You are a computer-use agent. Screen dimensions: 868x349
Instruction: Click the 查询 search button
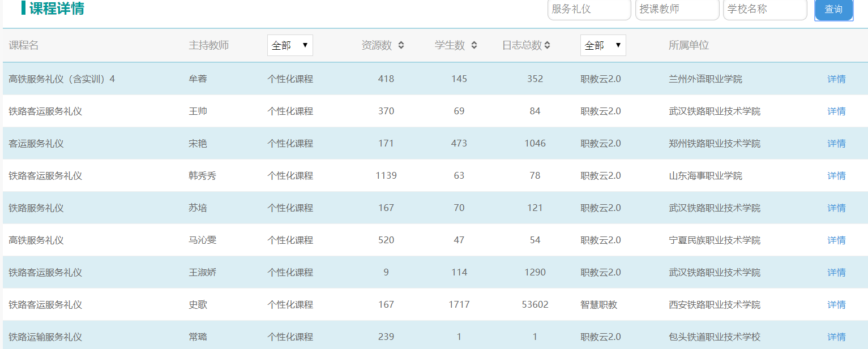tap(833, 10)
